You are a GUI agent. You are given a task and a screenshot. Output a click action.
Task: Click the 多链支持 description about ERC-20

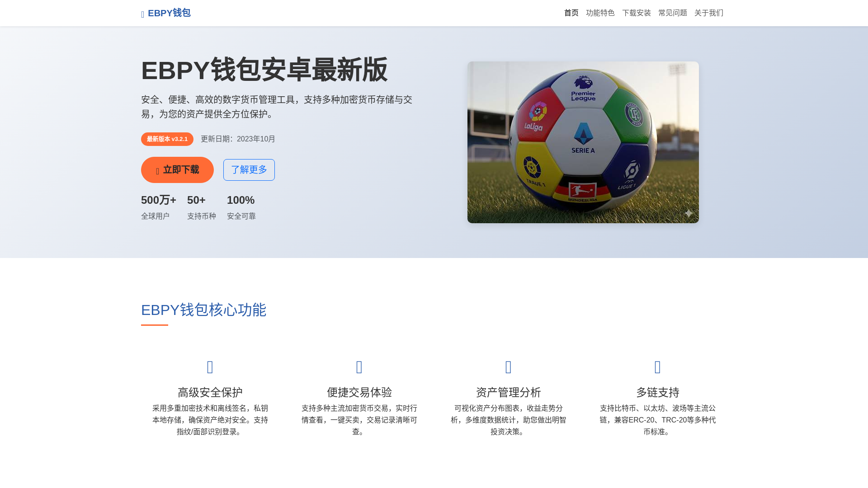point(658,420)
